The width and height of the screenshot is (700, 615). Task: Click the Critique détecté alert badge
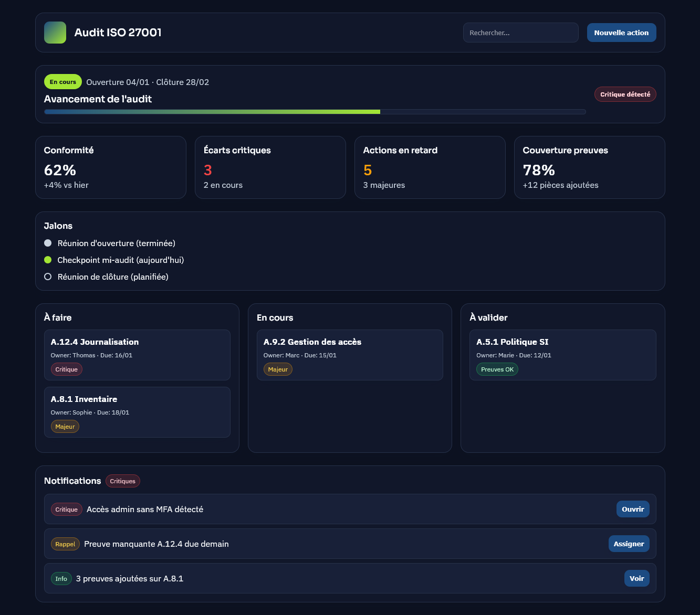coord(625,94)
